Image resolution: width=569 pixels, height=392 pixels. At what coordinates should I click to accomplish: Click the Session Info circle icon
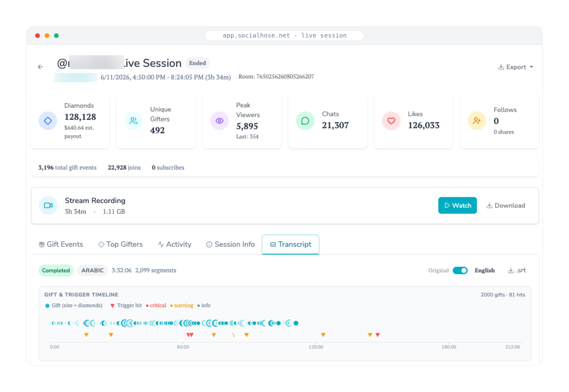point(209,244)
